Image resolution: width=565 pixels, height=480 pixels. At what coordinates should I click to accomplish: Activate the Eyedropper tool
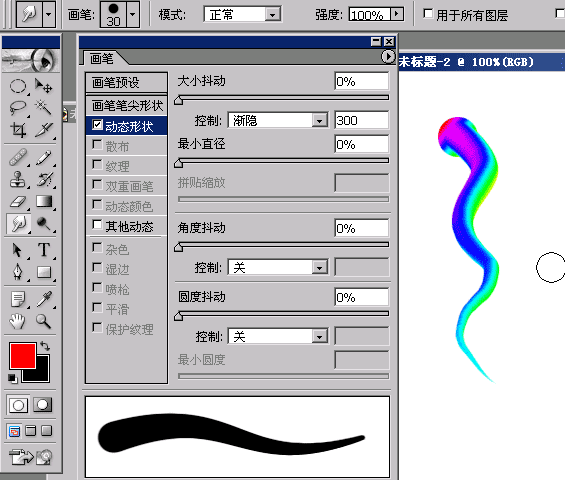(x=44, y=299)
